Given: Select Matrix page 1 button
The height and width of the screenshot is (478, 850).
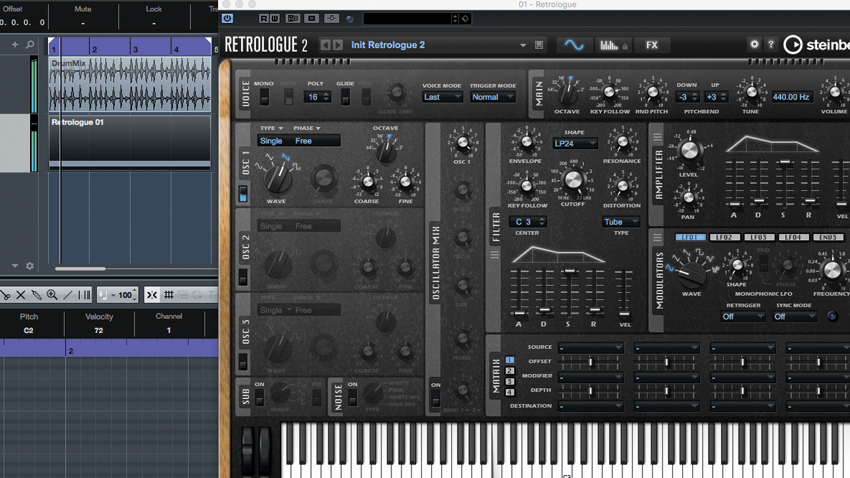Looking at the screenshot, I should [x=510, y=360].
